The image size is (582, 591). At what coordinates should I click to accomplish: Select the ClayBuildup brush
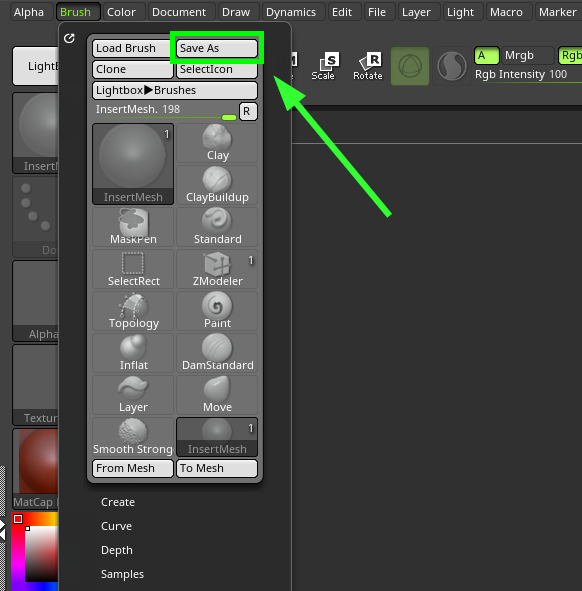point(217,185)
